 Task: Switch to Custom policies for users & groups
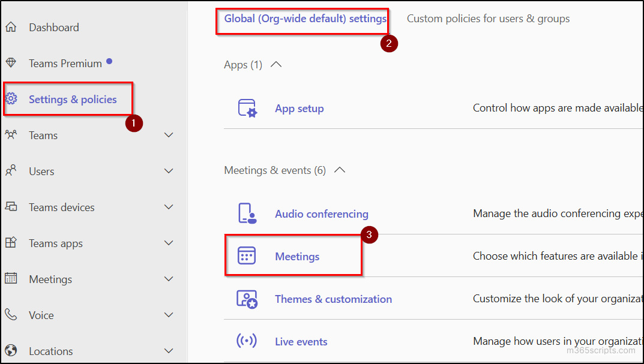tap(488, 18)
